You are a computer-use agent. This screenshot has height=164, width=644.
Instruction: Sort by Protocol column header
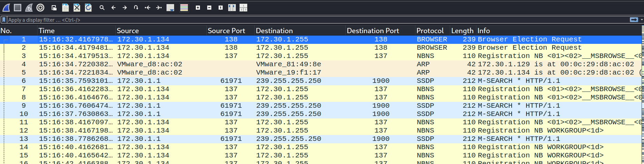coord(432,31)
